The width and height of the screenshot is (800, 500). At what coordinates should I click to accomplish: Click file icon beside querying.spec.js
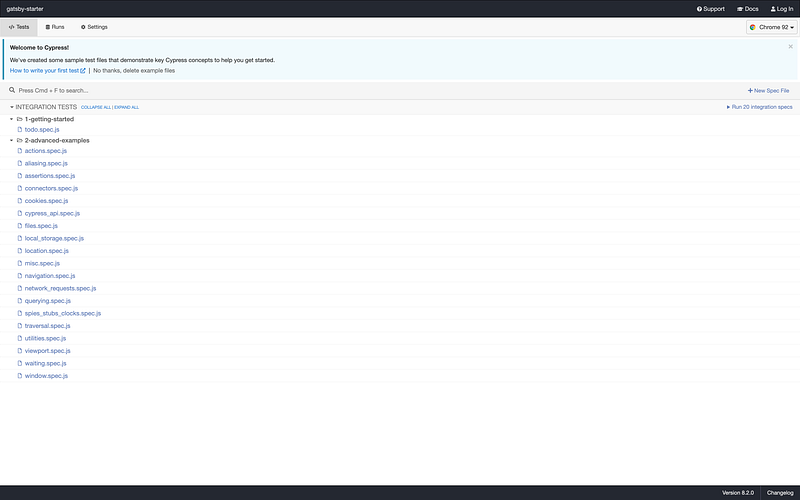(x=20, y=301)
